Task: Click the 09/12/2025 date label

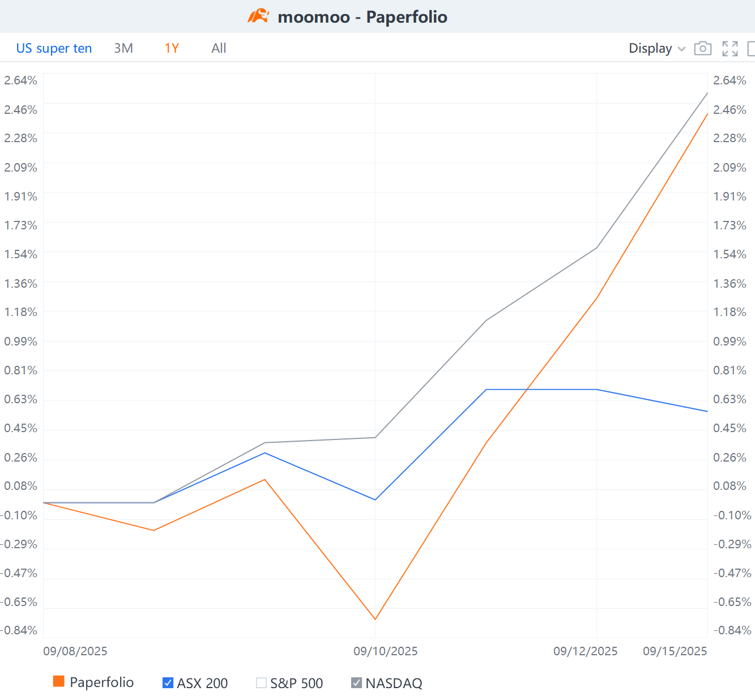Action: click(585, 651)
